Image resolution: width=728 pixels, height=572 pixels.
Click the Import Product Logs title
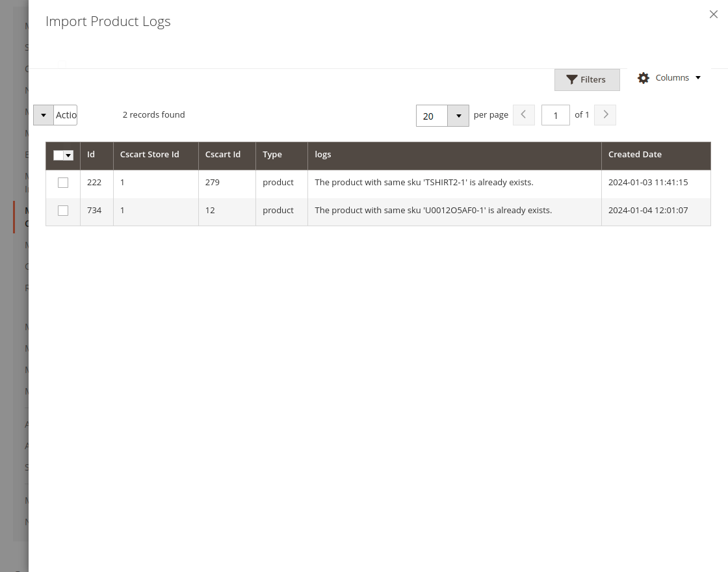coord(108,21)
